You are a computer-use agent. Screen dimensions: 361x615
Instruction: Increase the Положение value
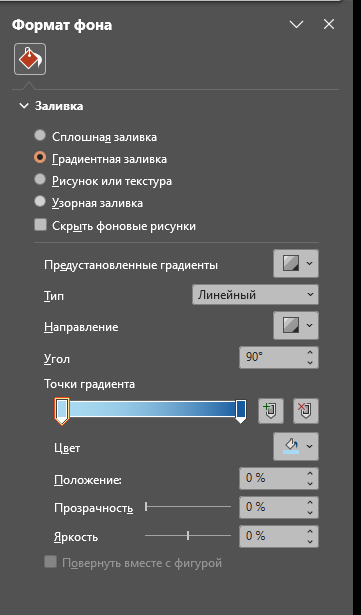click(310, 473)
